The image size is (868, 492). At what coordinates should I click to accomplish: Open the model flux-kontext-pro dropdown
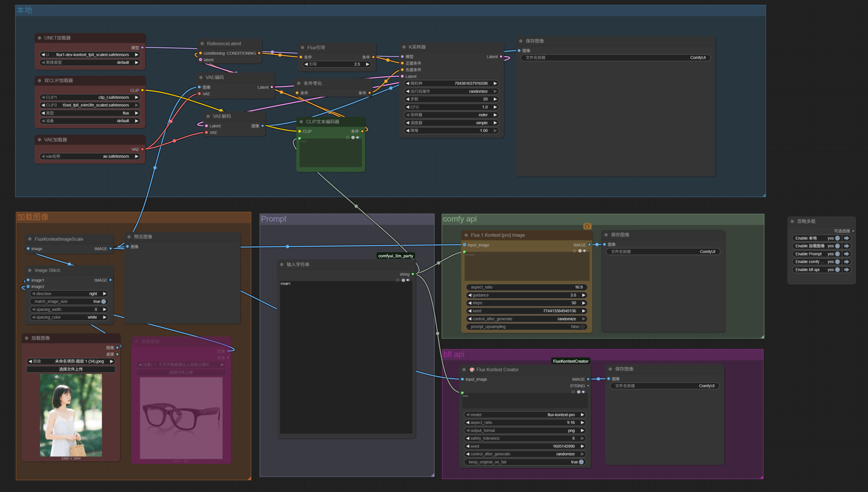click(525, 415)
